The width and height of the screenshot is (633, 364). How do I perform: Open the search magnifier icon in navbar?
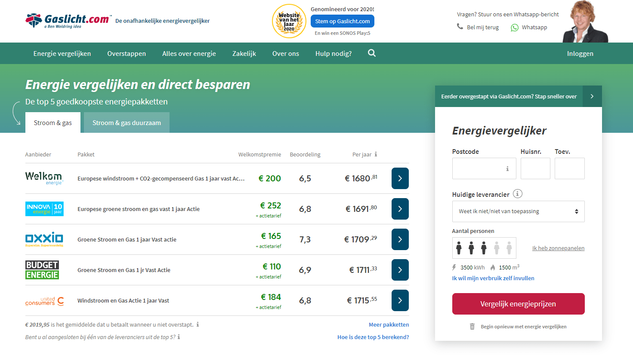(x=372, y=53)
